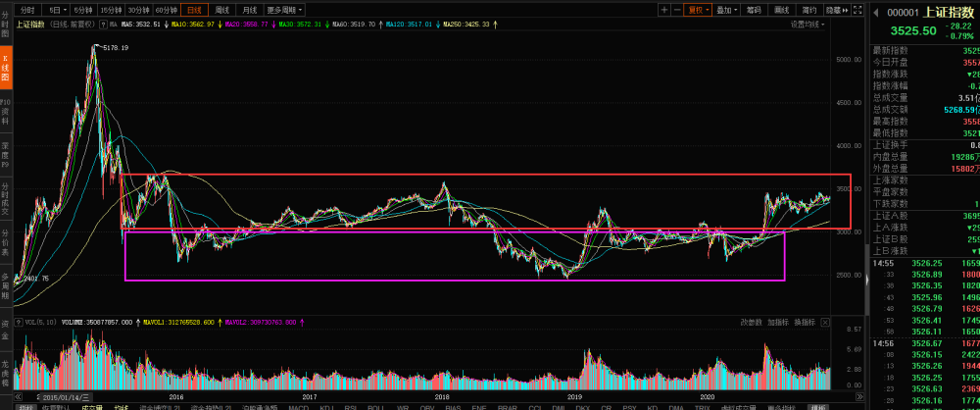This screenshot has height=410, width=980.
Task: Select K线图 in left sidebar
Action: (6, 68)
